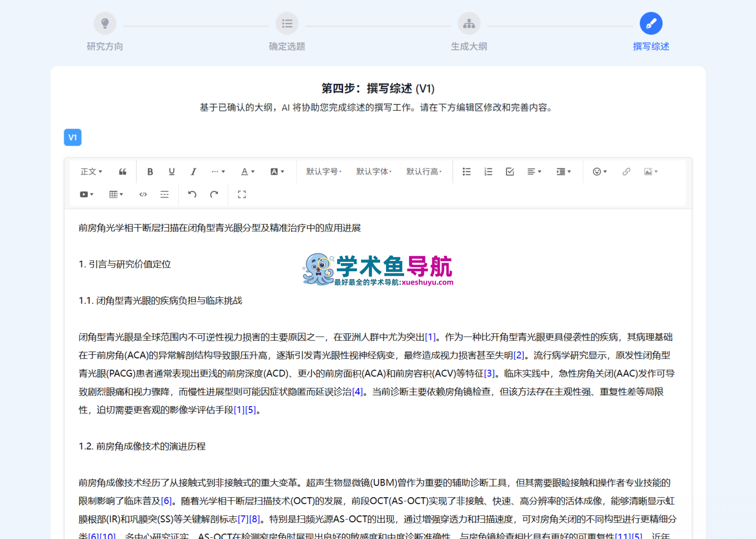Insert a hyperlink
The image size is (756, 539).
point(626,172)
